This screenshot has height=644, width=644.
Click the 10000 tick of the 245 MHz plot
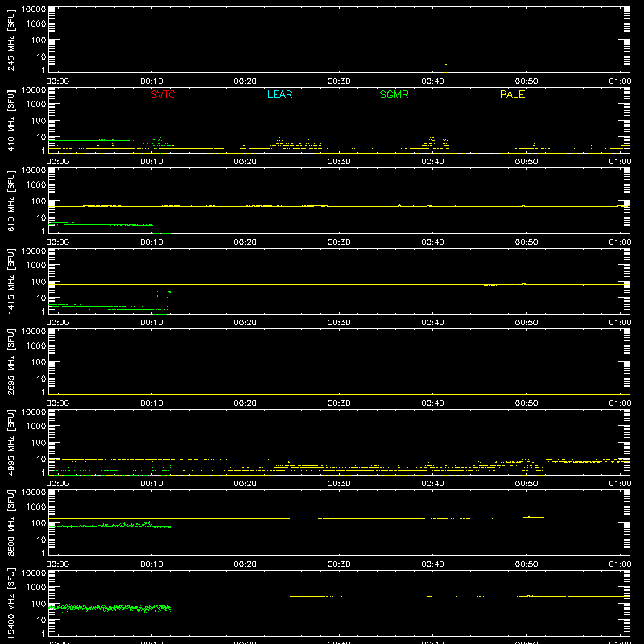coord(34,10)
